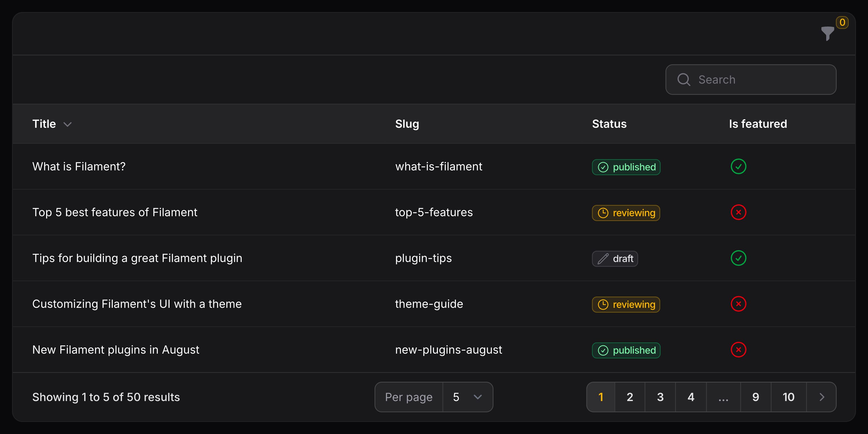Select the title 'What is Filament?'
This screenshot has height=434, width=868.
click(79, 166)
